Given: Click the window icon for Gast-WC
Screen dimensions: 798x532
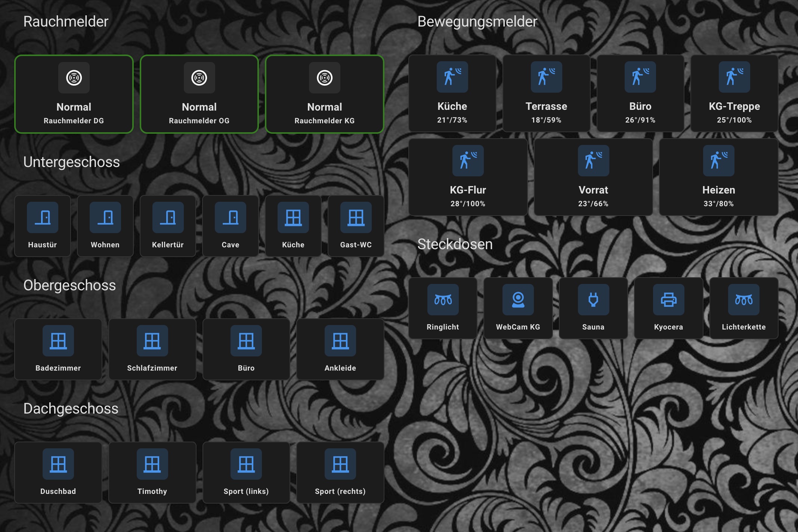Looking at the screenshot, I should pyautogui.click(x=356, y=217).
